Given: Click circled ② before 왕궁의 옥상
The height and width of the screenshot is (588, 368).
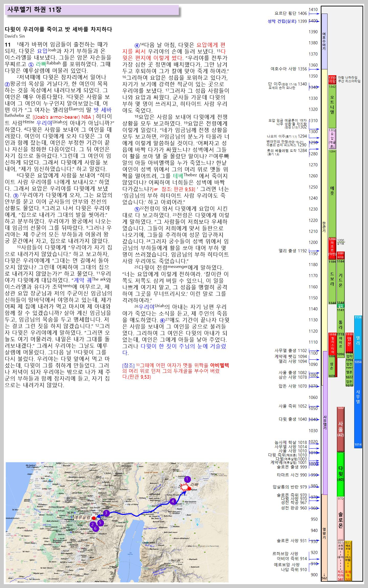Looking at the screenshot, I should (7, 84).
